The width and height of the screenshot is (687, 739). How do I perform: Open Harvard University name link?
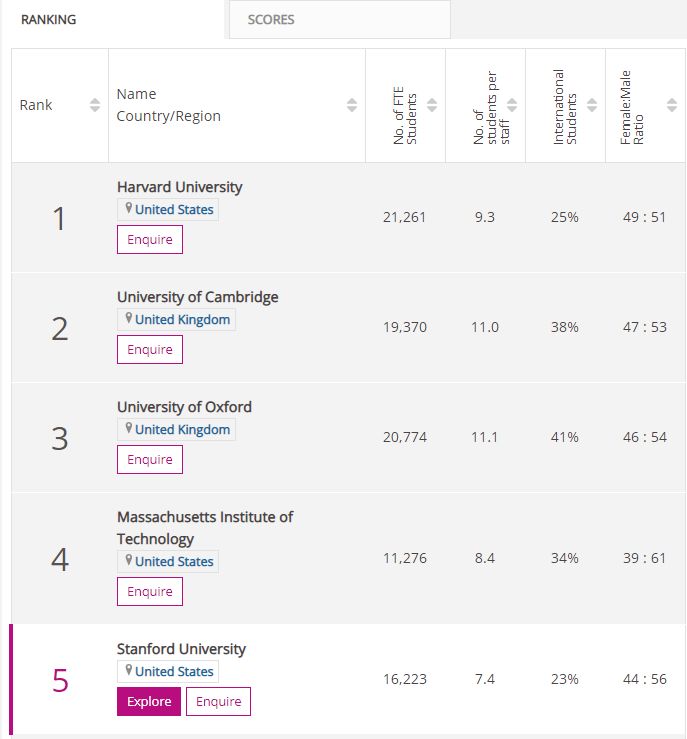tap(179, 187)
